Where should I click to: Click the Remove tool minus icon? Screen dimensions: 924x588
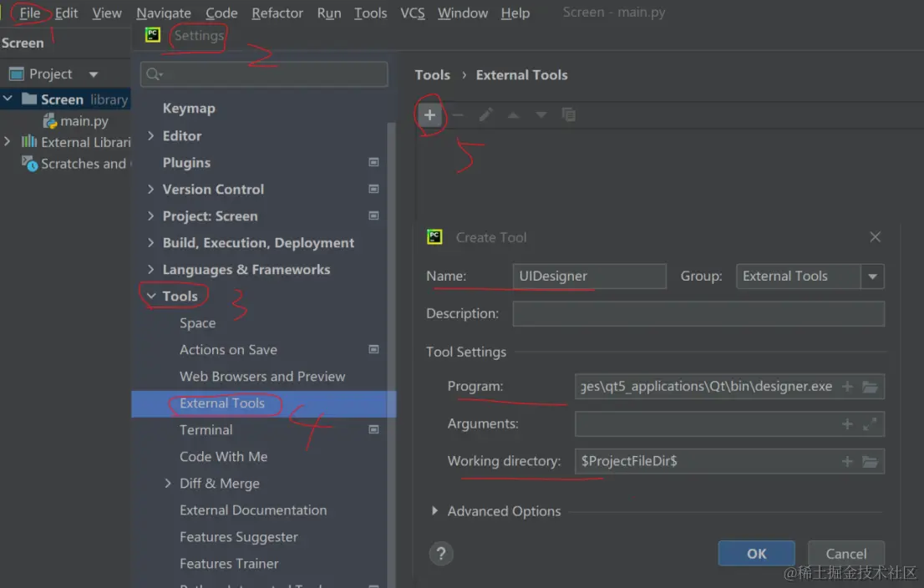458,115
